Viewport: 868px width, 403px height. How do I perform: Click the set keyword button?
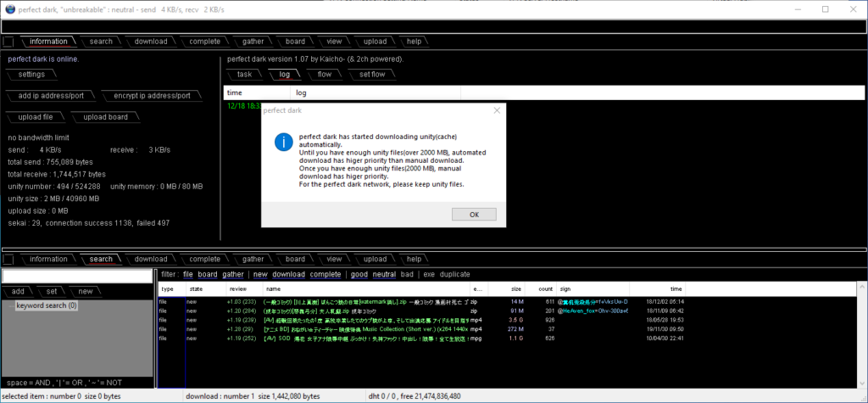point(52,292)
